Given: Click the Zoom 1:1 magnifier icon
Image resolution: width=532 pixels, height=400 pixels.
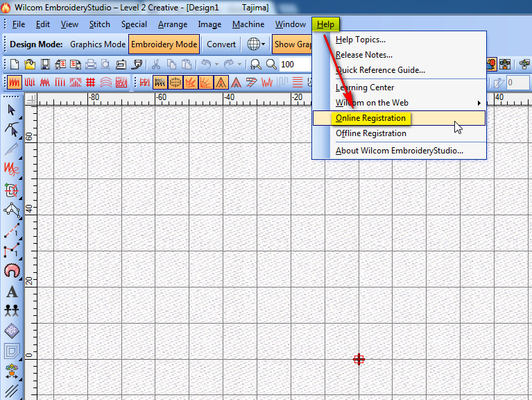Looking at the screenshot, I should click(255, 64).
